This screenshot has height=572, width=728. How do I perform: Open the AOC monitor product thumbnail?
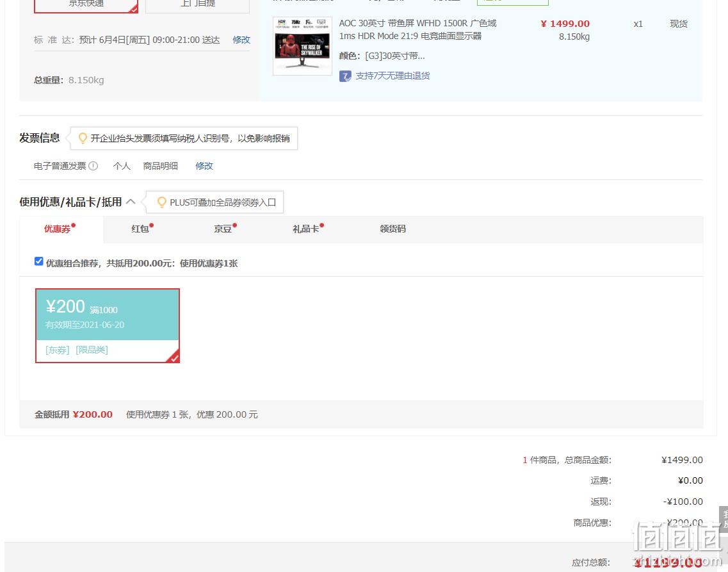click(x=302, y=46)
